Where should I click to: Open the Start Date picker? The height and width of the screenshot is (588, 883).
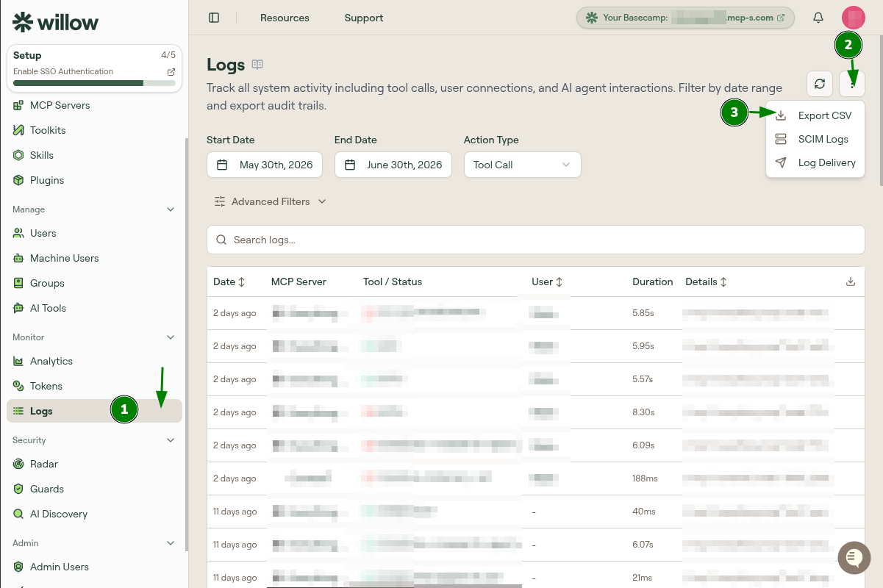(x=265, y=165)
